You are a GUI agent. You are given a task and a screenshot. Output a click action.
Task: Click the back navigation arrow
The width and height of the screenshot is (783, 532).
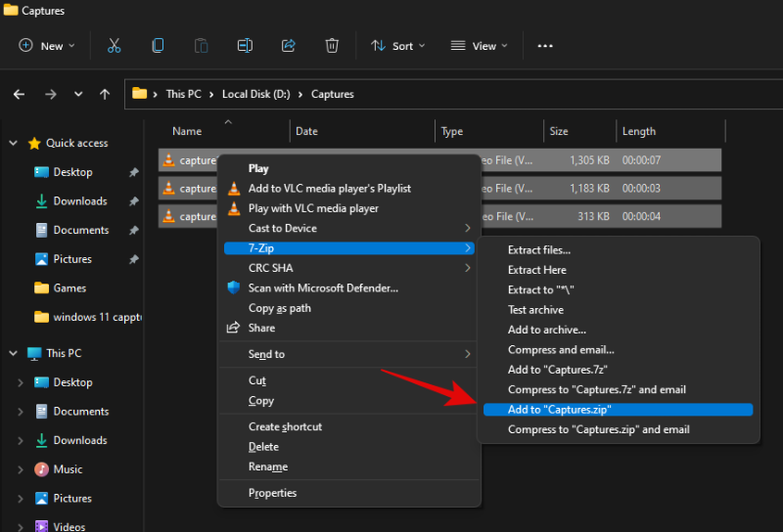19,94
